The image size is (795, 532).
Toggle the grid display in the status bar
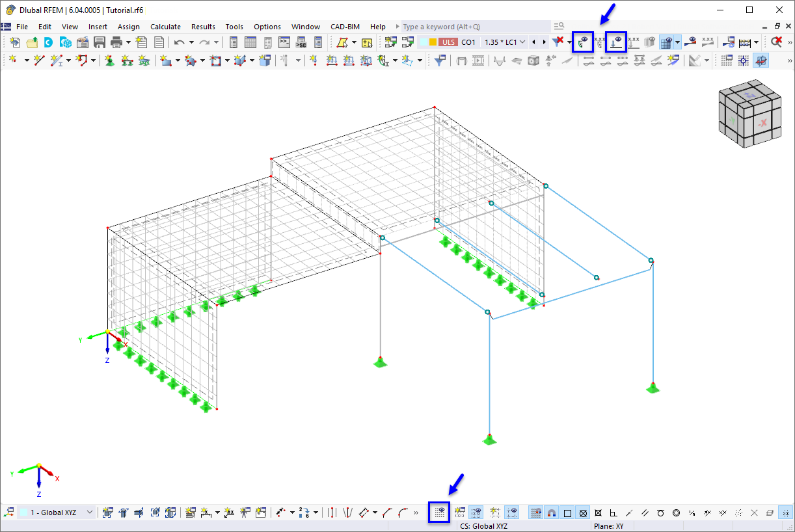click(476, 512)
